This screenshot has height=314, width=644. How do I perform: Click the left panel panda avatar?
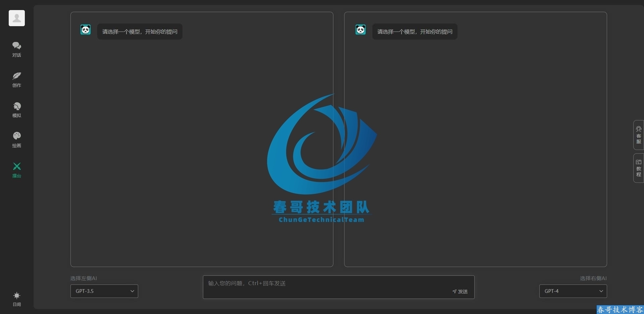point(86,30)
